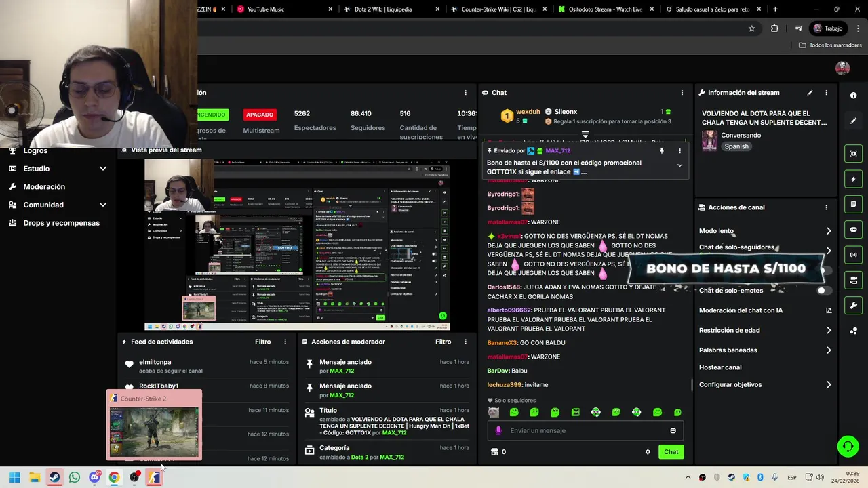Screen dimensions: 868x488
Task: Open Discord from the taskbar
Action: [94, 477]
